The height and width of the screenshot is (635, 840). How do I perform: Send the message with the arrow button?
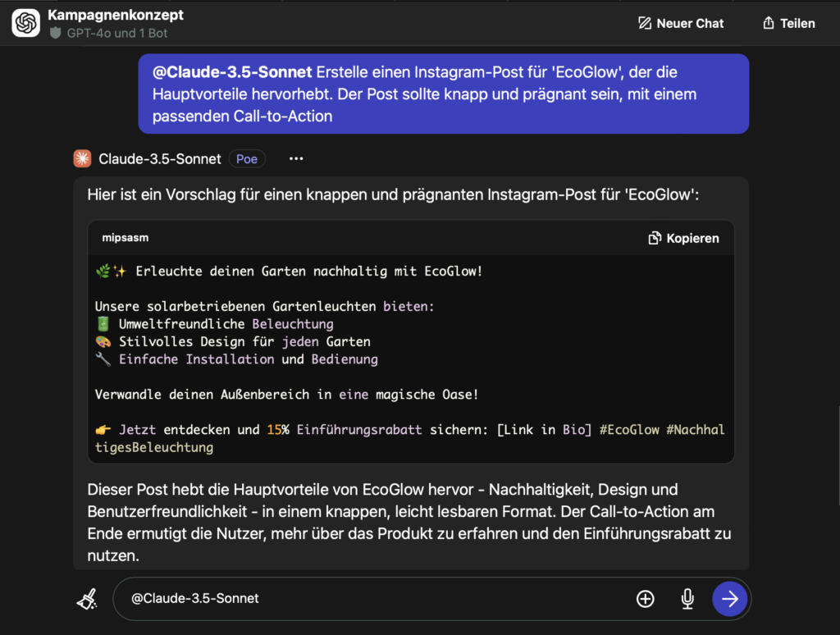729,599
